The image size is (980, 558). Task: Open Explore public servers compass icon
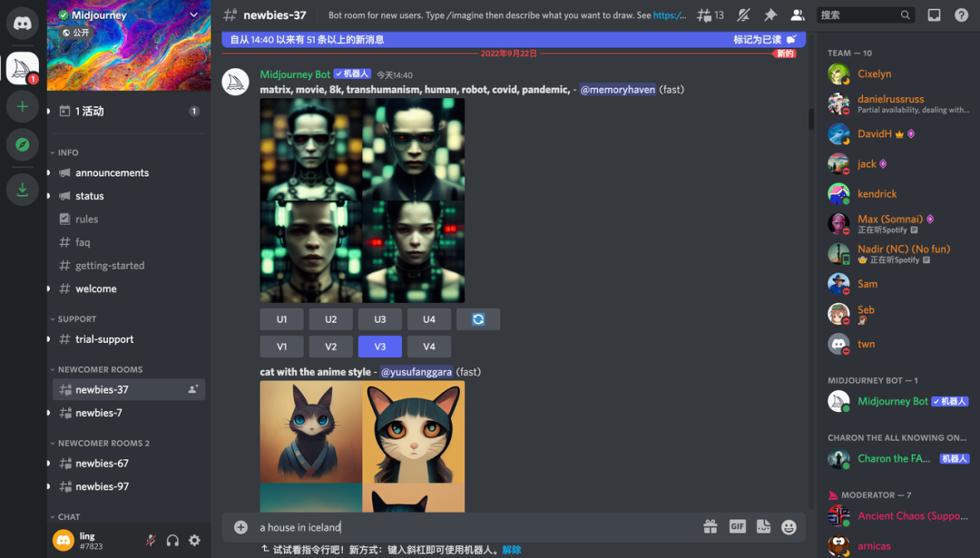[x=23, y=145]
